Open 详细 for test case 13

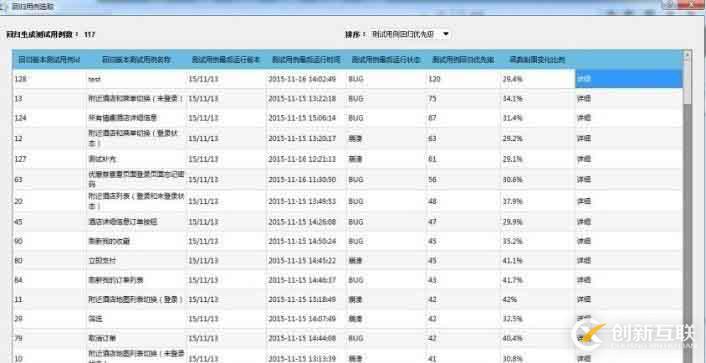(584, 99)
